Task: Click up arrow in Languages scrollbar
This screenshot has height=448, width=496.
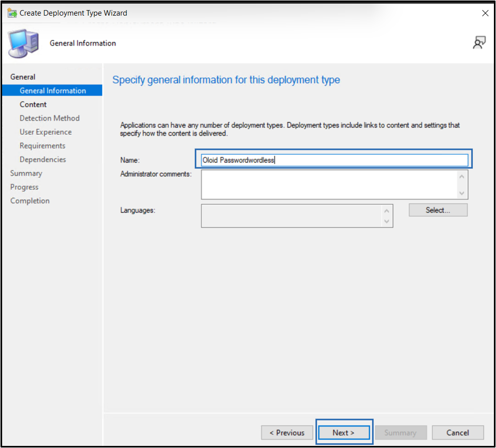Action: pos(386,211)
